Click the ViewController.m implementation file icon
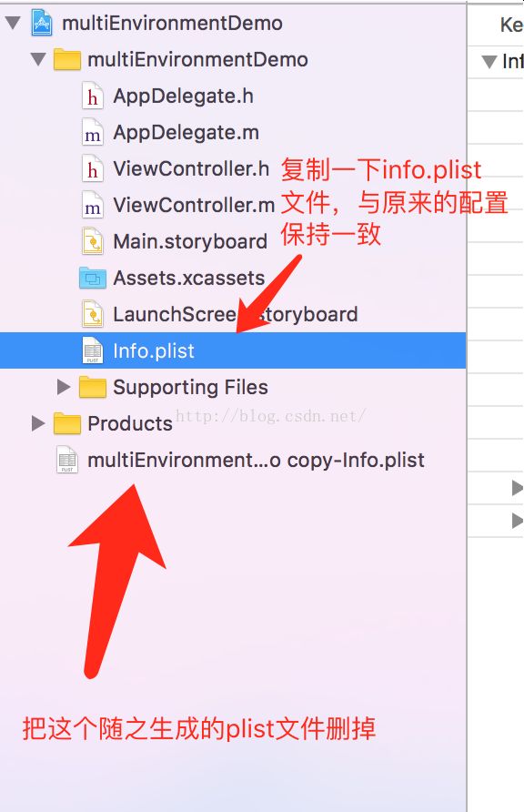Screen dimensions: 524x812 click(93, 205)
